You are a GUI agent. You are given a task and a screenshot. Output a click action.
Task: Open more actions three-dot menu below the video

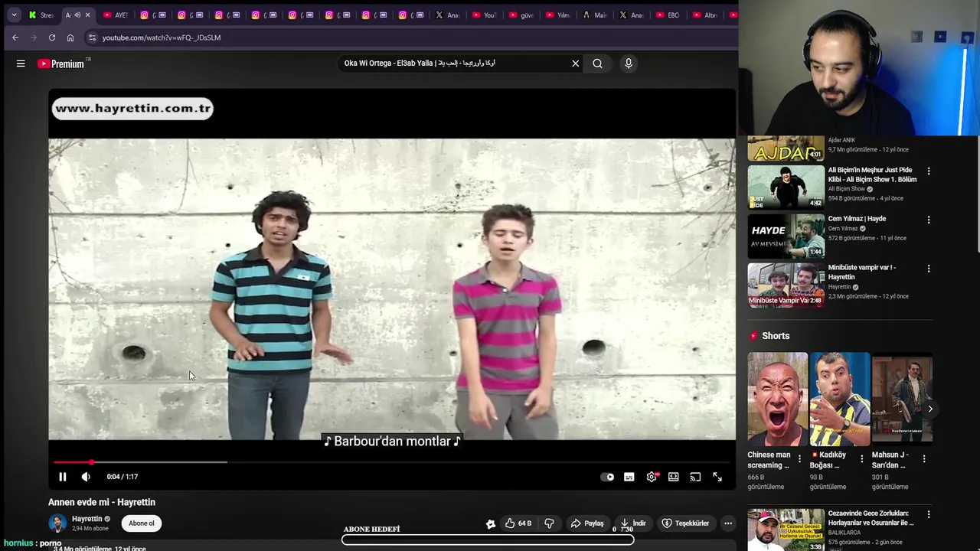(x=728, y=523)
